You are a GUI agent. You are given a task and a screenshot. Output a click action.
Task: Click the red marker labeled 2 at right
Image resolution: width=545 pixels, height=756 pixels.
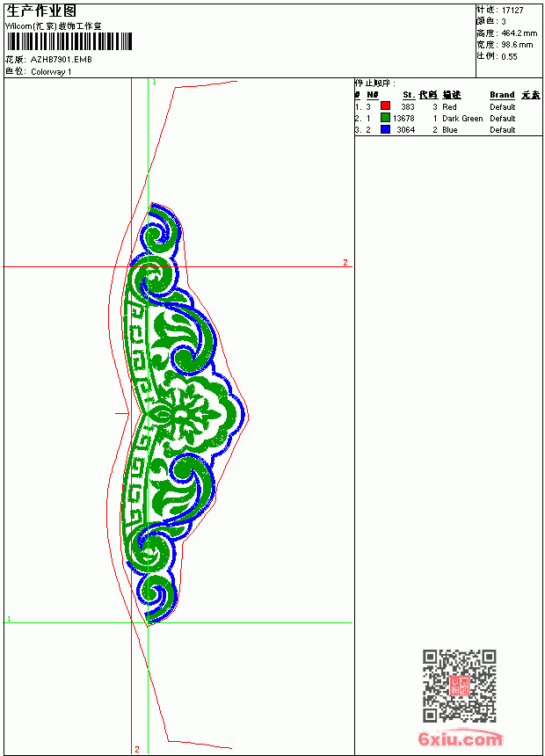coord(345,262)
